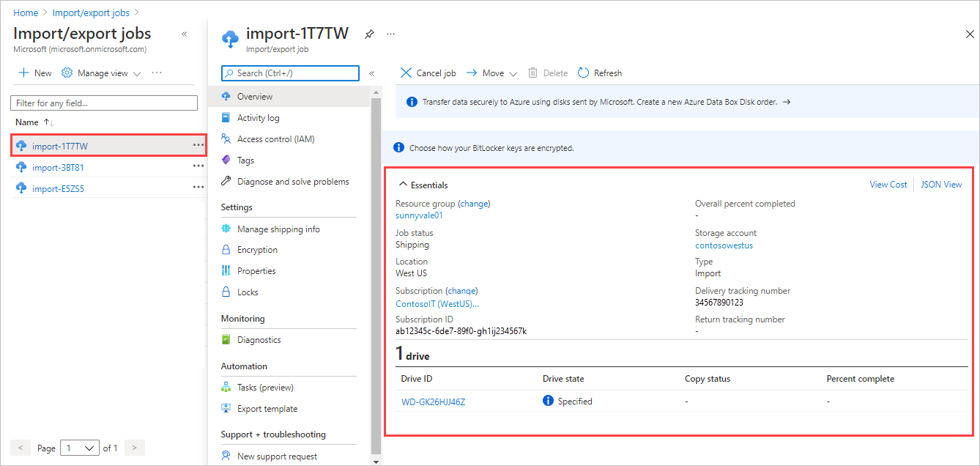
Task: Select the delivery tracking number 34567890123
Action: (x=719, y=303)
